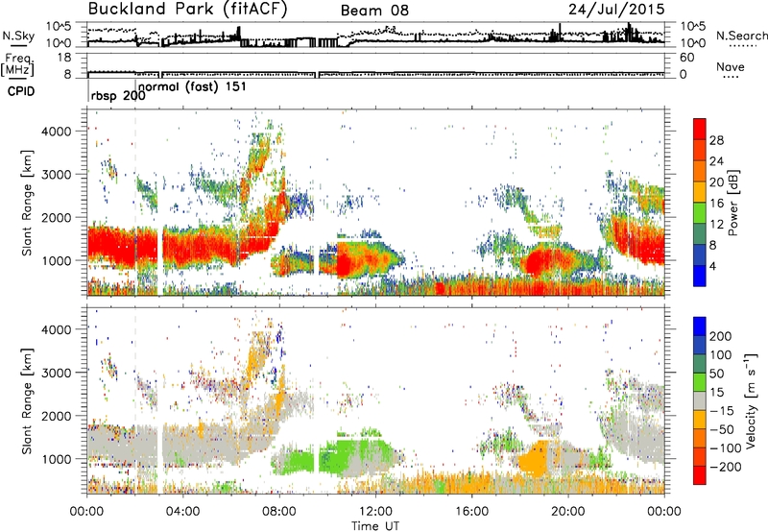Click the '08:00' time axis tick label
768x532 pixels.
[x=279, y=512]
